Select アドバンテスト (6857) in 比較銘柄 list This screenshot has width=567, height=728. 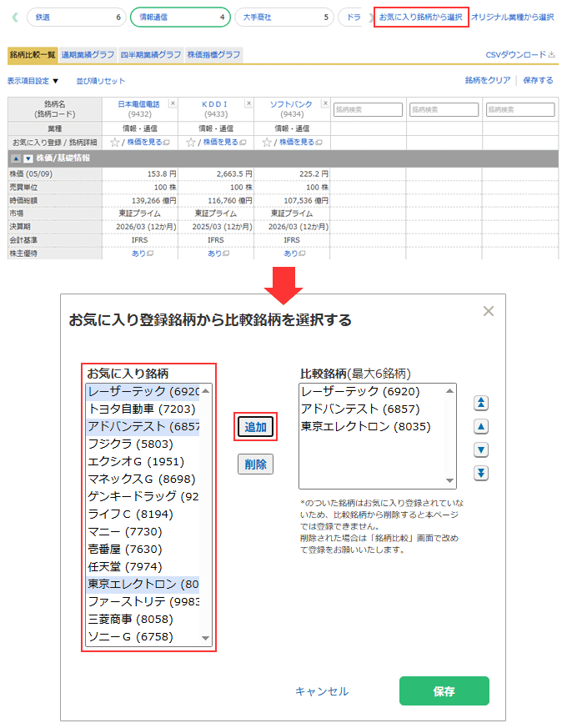pos(372,409)
